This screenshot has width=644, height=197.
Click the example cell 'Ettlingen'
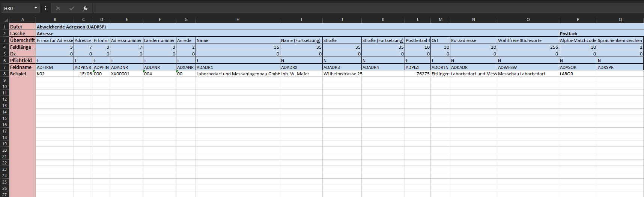pyautogui.click(x=441, y=74)
